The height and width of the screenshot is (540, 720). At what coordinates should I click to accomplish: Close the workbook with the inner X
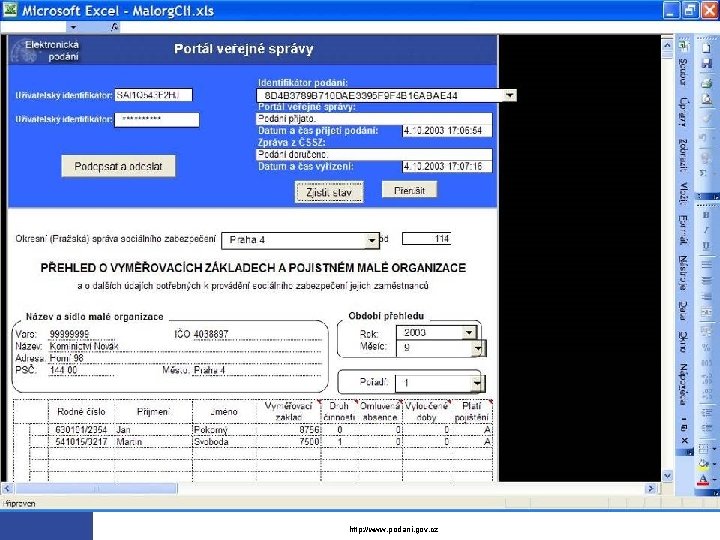[684, 440]
